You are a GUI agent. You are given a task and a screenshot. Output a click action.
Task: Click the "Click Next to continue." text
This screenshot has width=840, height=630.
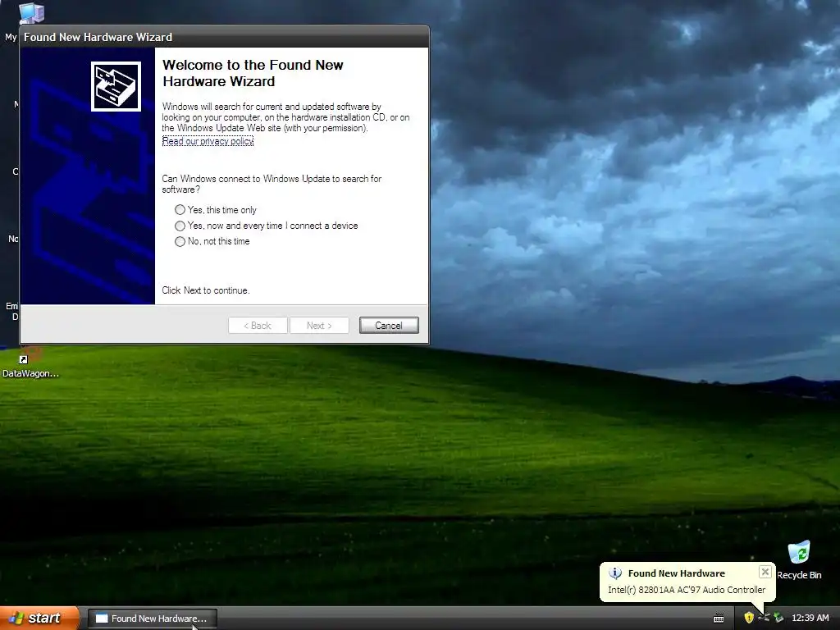pyautogui.click(x=206, y=290)
